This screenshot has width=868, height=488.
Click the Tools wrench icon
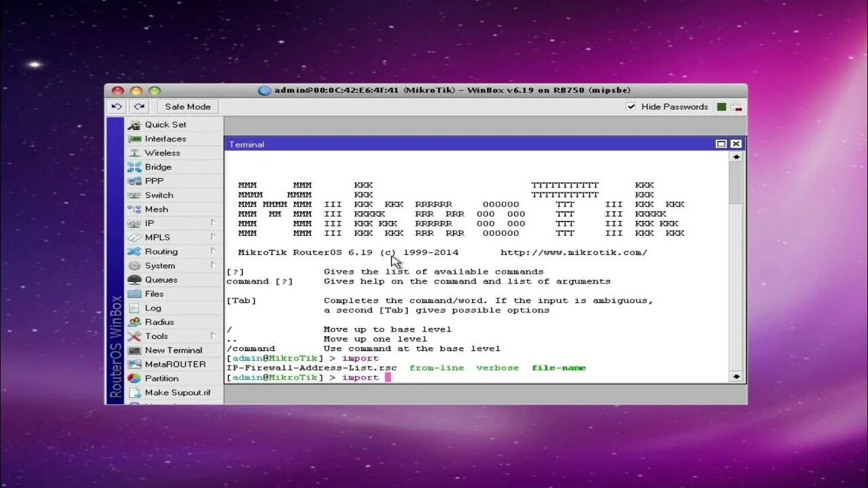coord(134,336)
